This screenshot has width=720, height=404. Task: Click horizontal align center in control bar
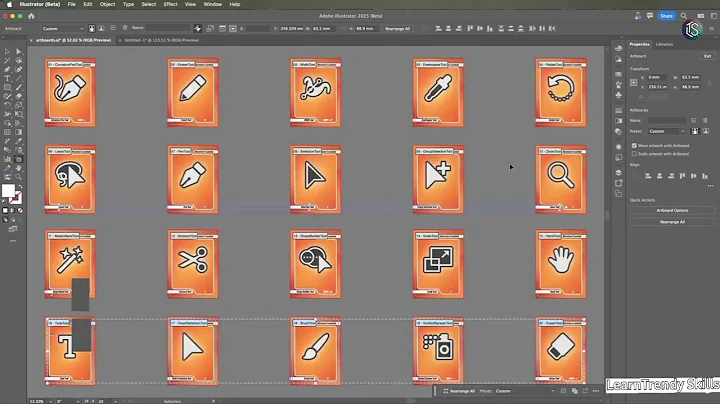(x=449, y=28)
